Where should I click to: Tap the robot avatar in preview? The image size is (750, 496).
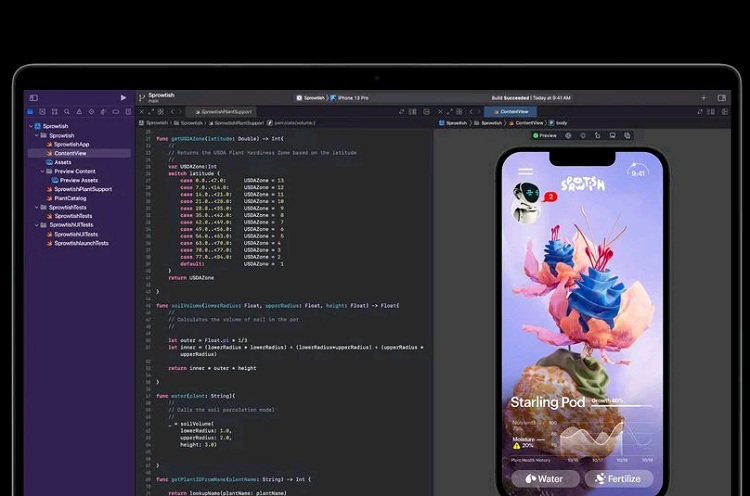(526, 202)
